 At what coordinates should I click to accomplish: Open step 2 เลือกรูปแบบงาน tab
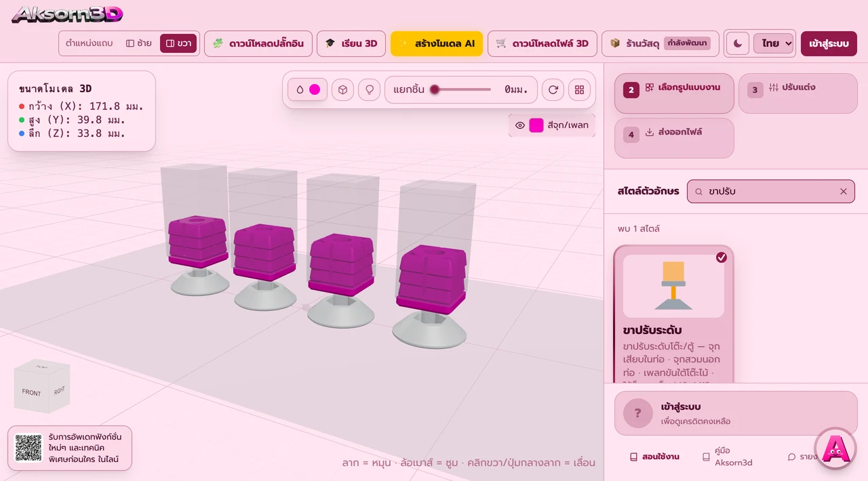(674, 93)
